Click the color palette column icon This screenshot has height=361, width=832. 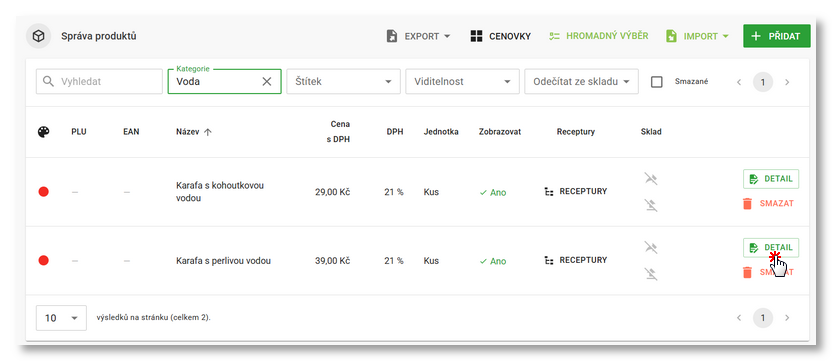[x=44, y=132]
